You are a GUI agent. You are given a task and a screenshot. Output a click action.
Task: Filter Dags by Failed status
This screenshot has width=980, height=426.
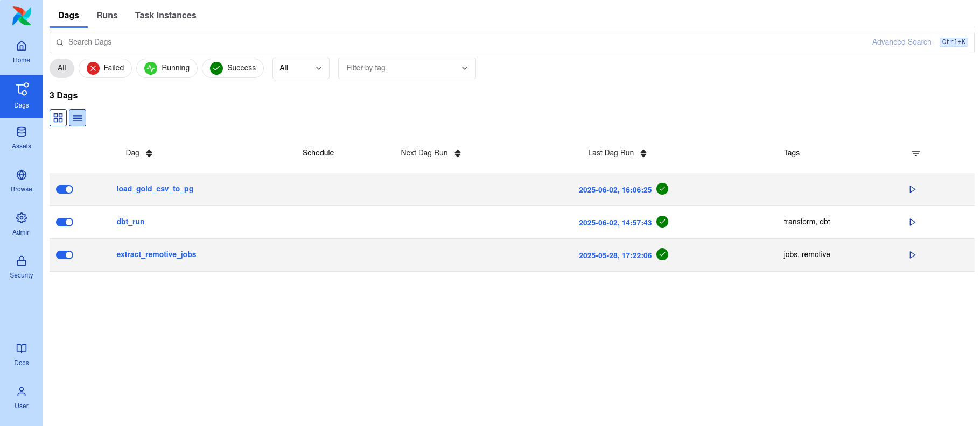click(105, 68)
